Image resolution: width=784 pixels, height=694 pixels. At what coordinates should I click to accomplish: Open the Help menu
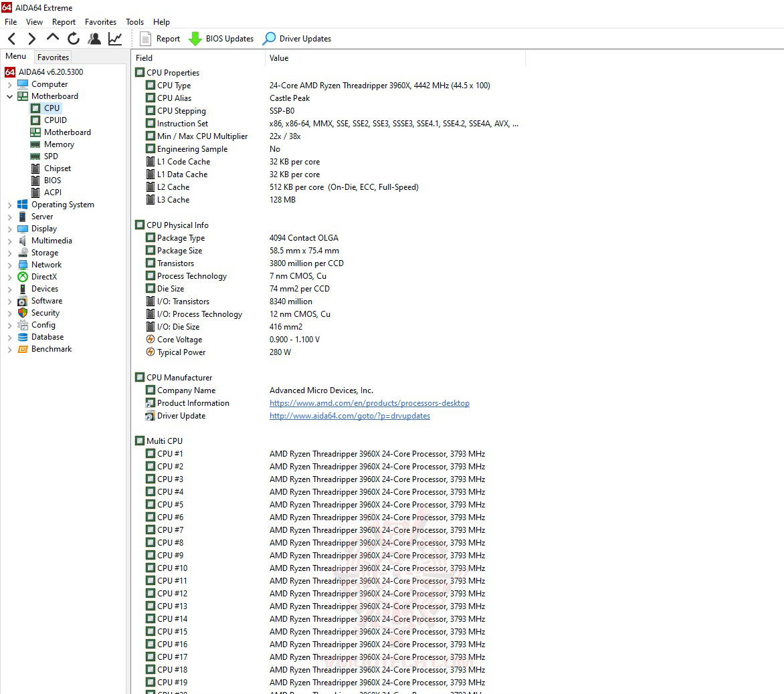(161, 22)
